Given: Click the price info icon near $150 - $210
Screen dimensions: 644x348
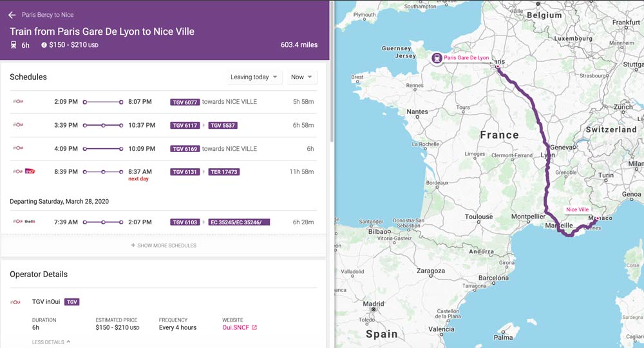Looking at the screenshot, I should [44, 44].
